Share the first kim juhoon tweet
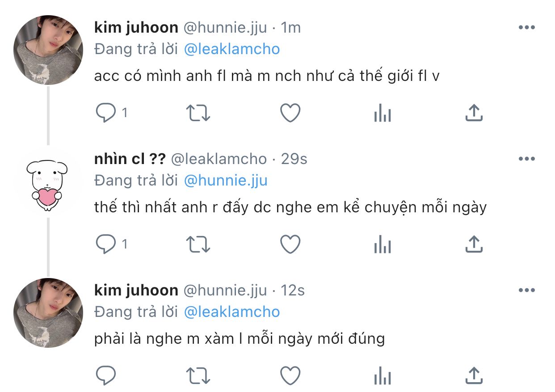 click(474, 113)
